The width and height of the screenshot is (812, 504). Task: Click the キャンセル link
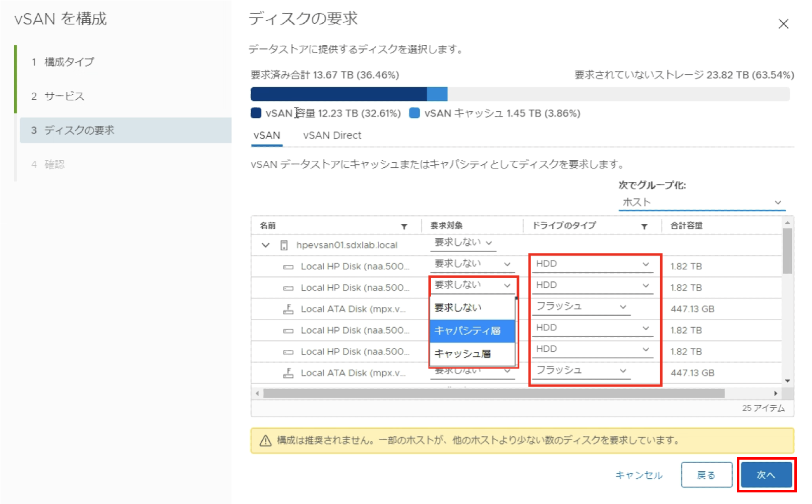pyautogui.click(x=639, y=475)
